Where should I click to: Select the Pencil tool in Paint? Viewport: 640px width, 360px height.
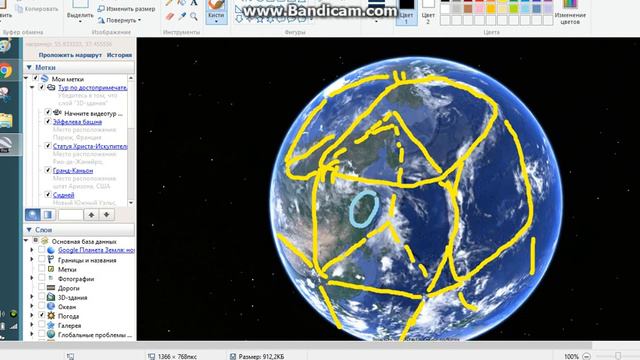point(169,3)
